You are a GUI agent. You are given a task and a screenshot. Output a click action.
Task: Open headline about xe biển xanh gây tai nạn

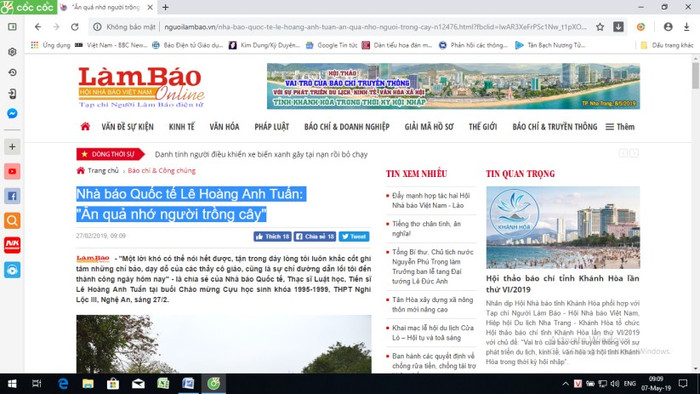(261, 154)
